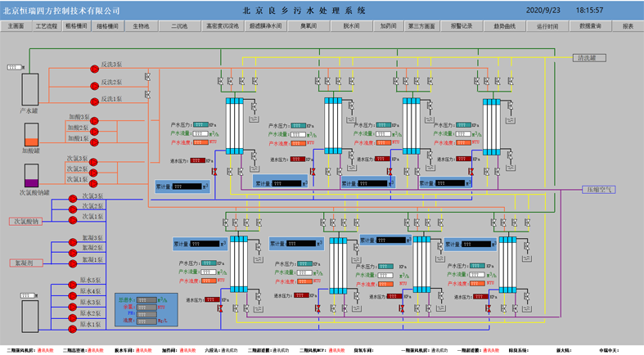Viewport: 644px width, 355px height.
Task: Click the 加酸罐 orange tank icon
Action: [30, 135]
